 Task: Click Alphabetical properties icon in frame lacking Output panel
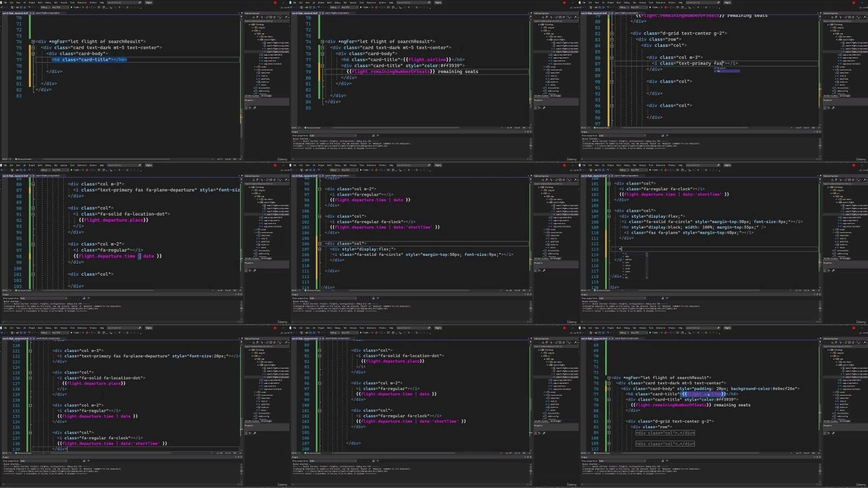coord(250,107)
